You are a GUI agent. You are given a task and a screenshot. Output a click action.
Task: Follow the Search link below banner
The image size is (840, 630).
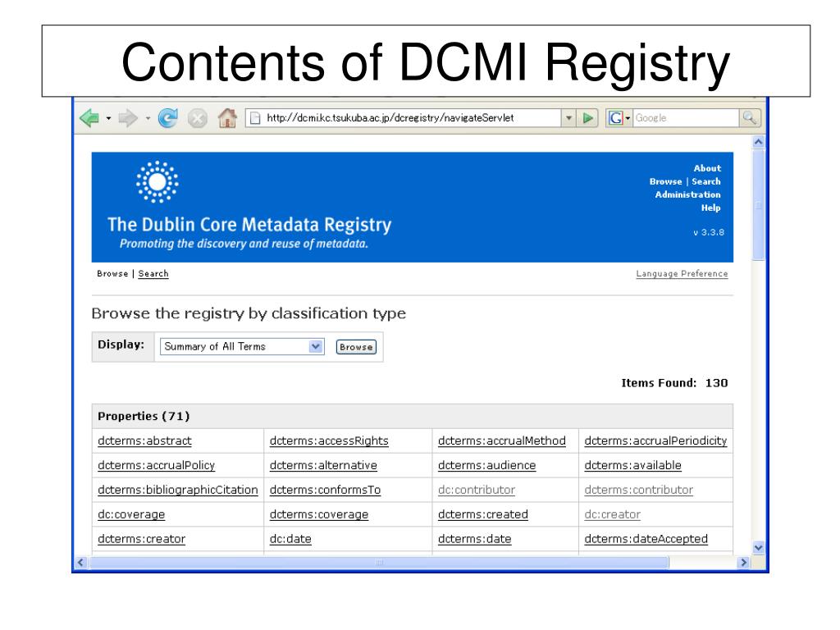[x=153, y=274]
